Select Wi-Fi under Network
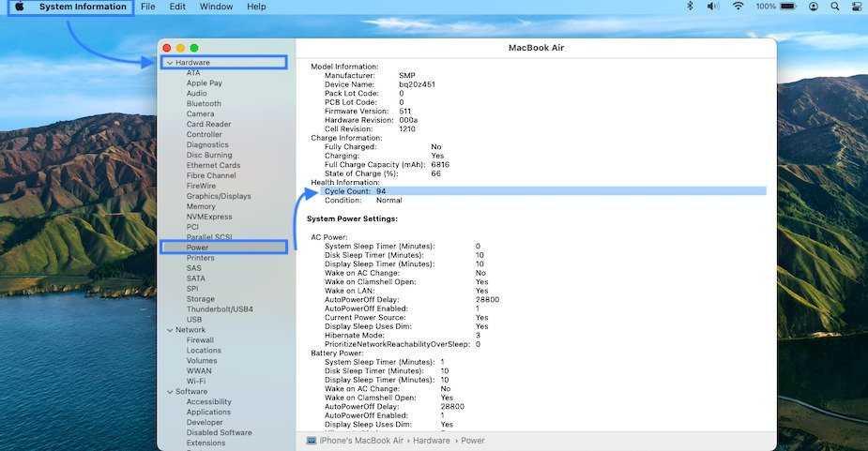 coord(196,382)
